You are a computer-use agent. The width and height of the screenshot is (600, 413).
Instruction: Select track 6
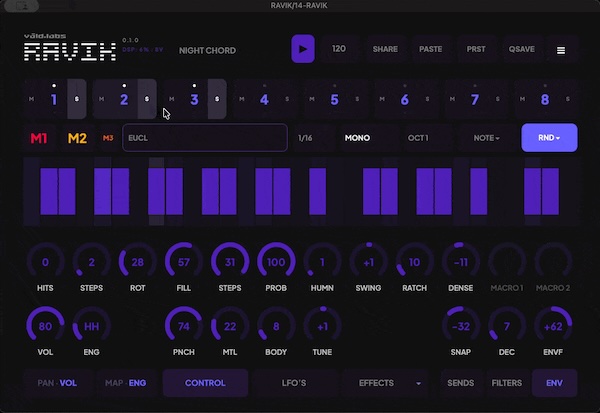coord(404,100)
